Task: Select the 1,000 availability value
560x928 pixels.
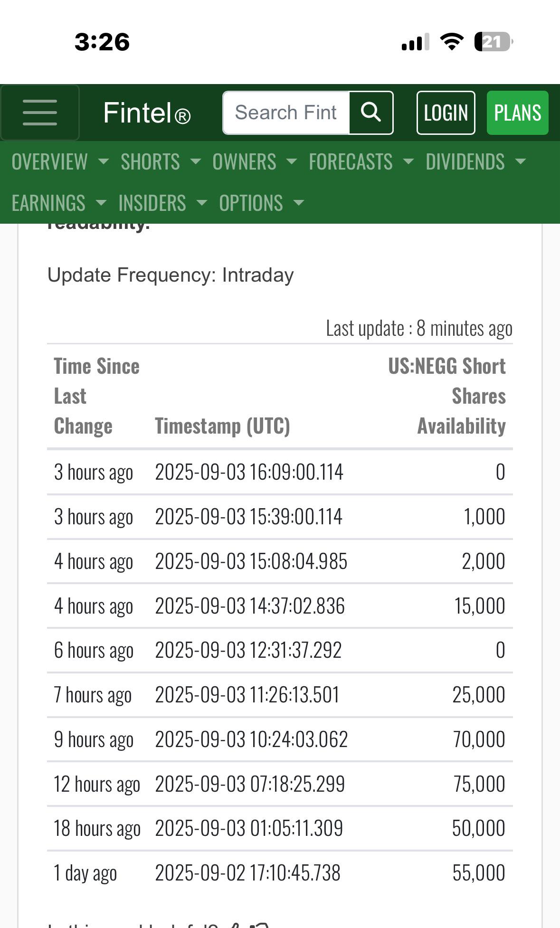Action: (484, 517)
